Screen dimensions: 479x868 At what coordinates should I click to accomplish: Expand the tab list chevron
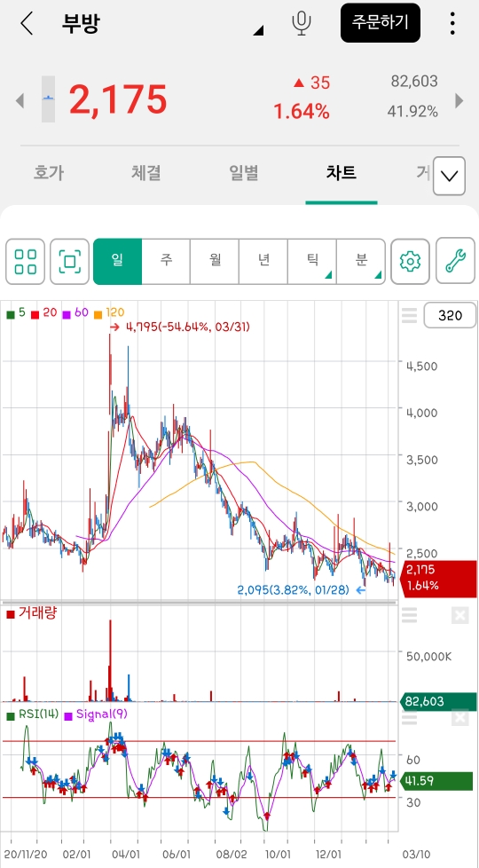point(449,176)
